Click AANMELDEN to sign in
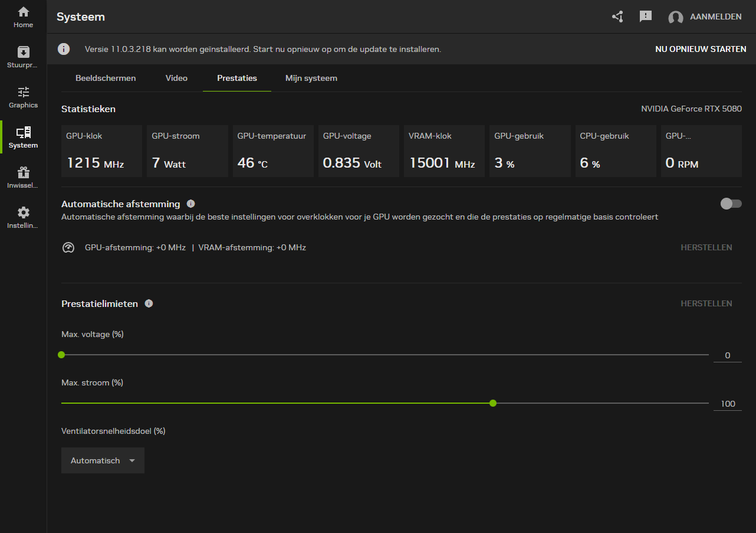The width and height of the screenshot is (756, 533). pyautogui.click(x=715, y=17)
